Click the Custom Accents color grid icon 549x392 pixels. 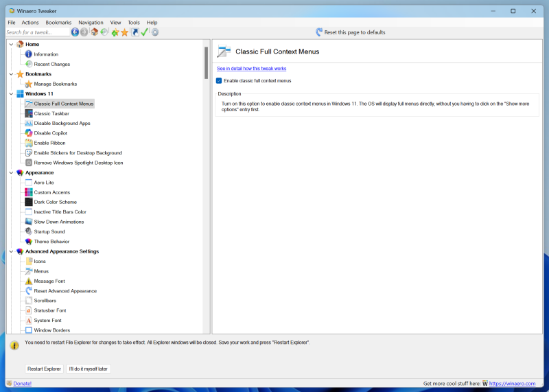(29, 192)
